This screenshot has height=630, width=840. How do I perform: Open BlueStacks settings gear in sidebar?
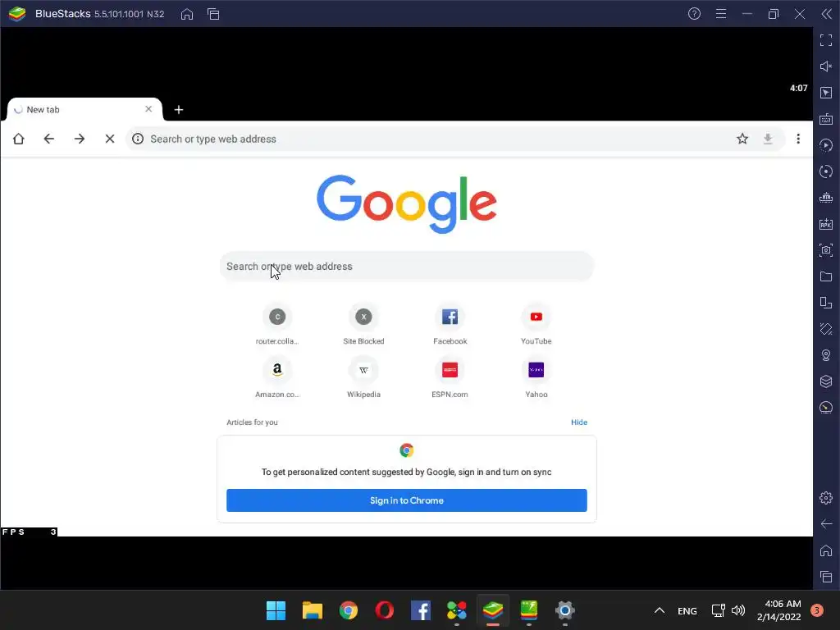point(826,498)
